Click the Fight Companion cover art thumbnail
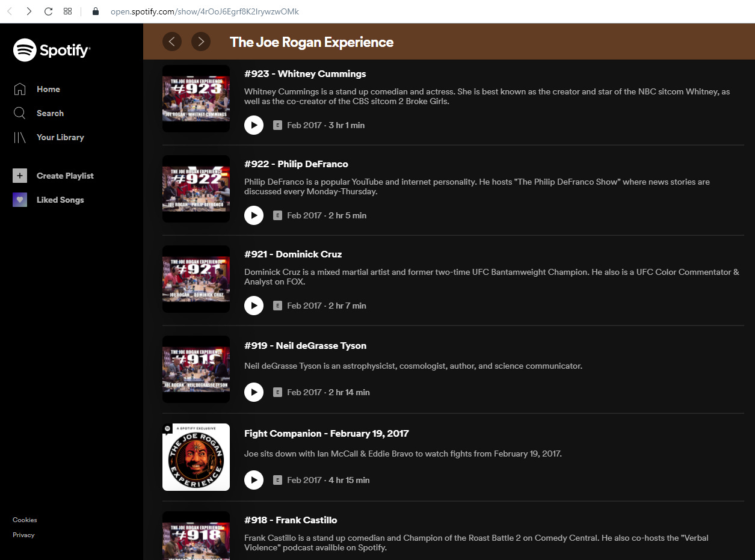 point(196,457)
